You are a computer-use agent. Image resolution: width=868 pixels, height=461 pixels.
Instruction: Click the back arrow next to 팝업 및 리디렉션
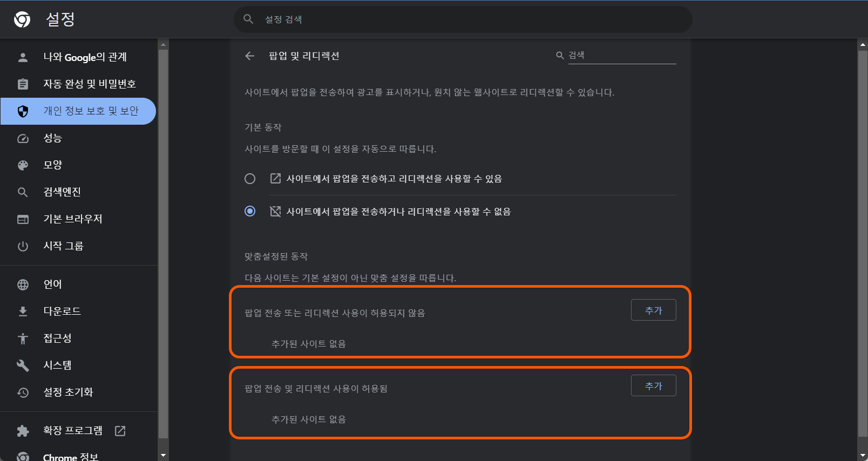tap(249, 56)
